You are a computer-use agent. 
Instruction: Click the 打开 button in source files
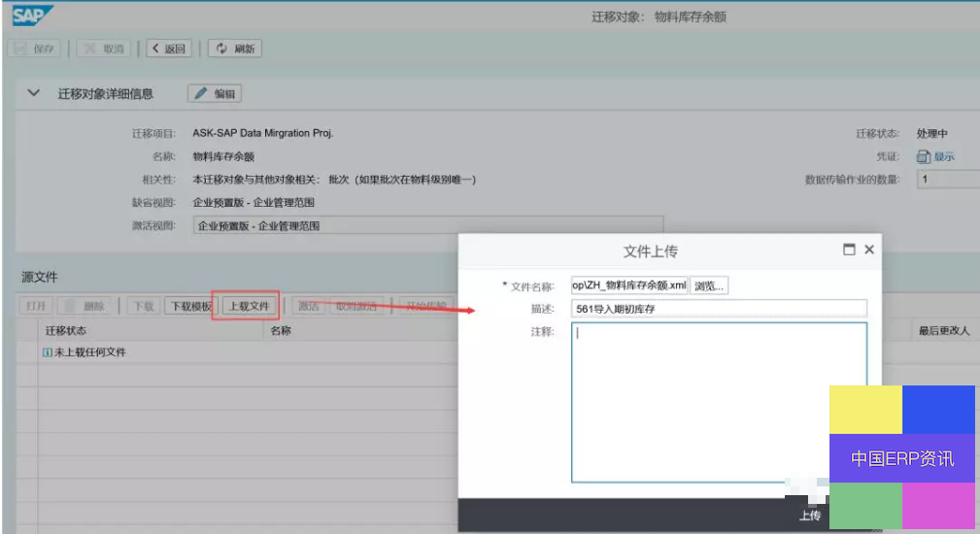36,306
